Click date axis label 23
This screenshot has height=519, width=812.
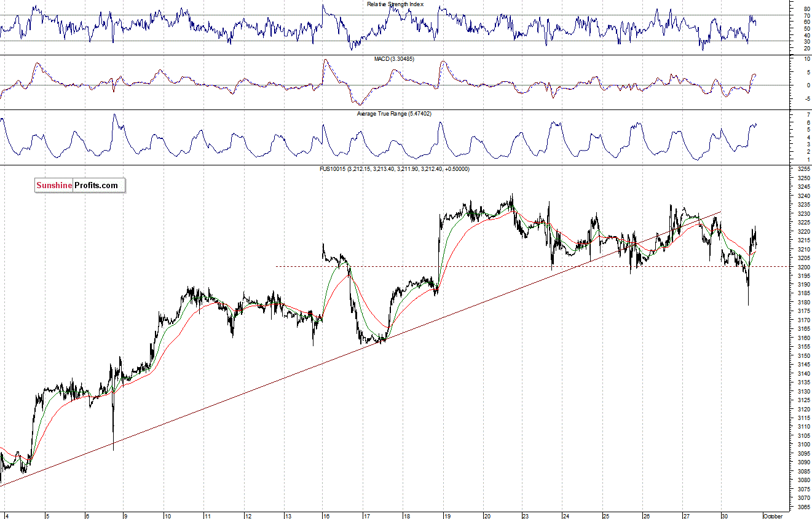pyautogui.click(x=526, y=516)
